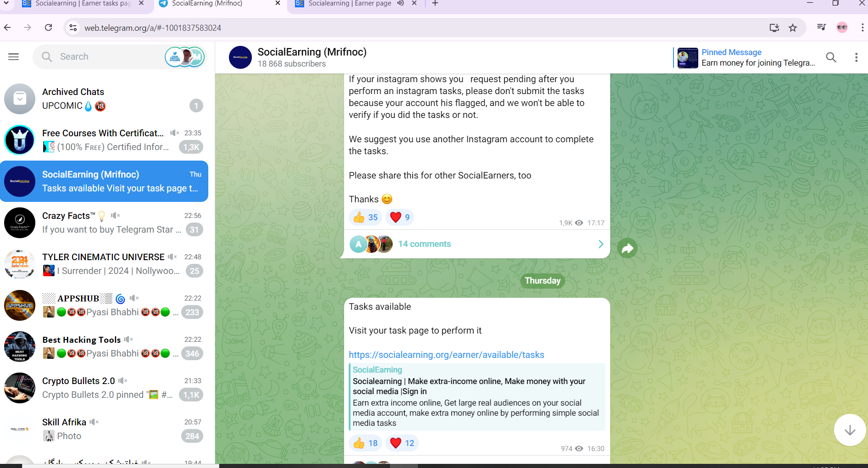Click the views eye icon next to 1,9K
This screenshot has height=468, width=868.
coord(579,223)
